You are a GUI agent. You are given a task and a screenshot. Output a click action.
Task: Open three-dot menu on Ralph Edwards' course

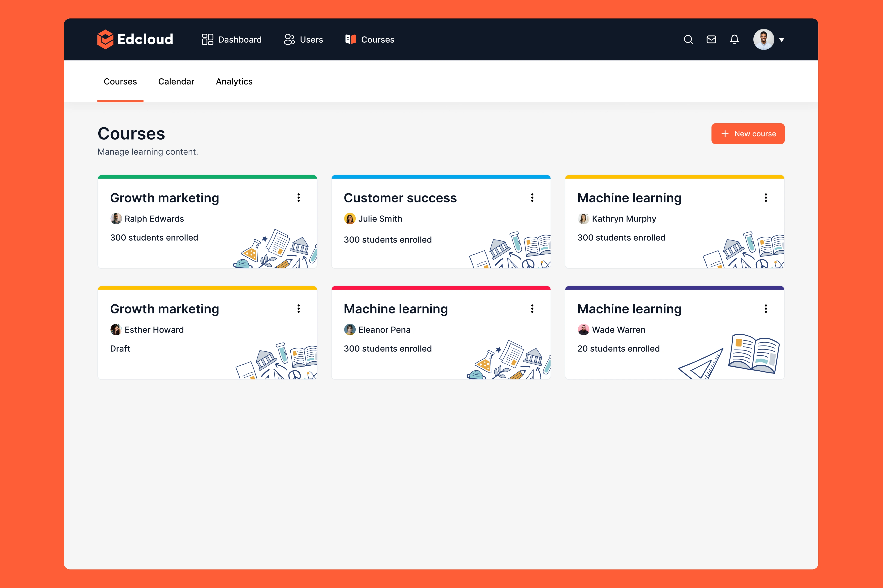coord(298,198)
